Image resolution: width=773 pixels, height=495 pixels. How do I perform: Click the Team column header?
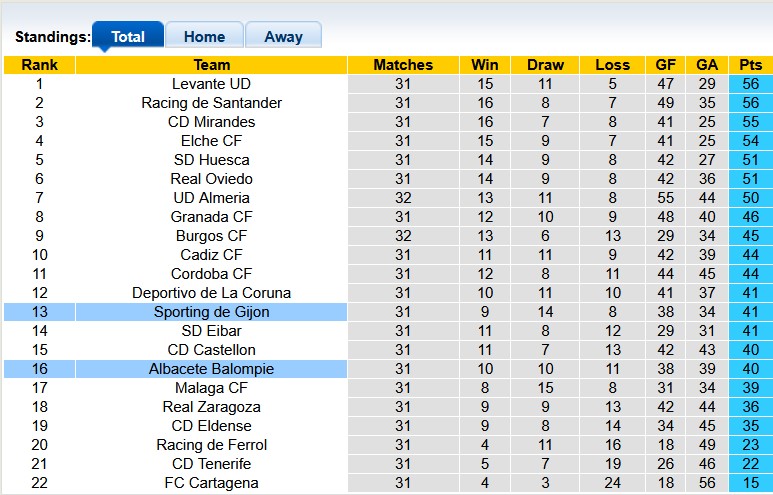[x=211, y=65]
